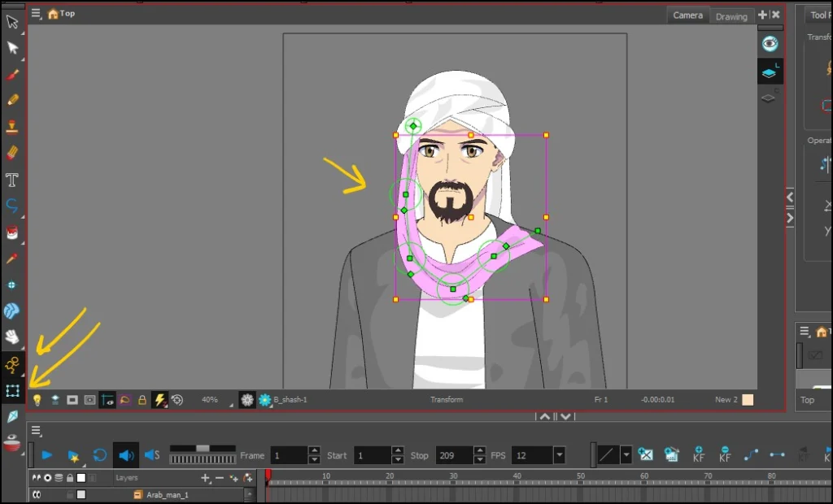Image resolution: width=833 pixels, height=504 pixels.
Task: Open the FPS dropdown showing 12
Action: point(560,455)
